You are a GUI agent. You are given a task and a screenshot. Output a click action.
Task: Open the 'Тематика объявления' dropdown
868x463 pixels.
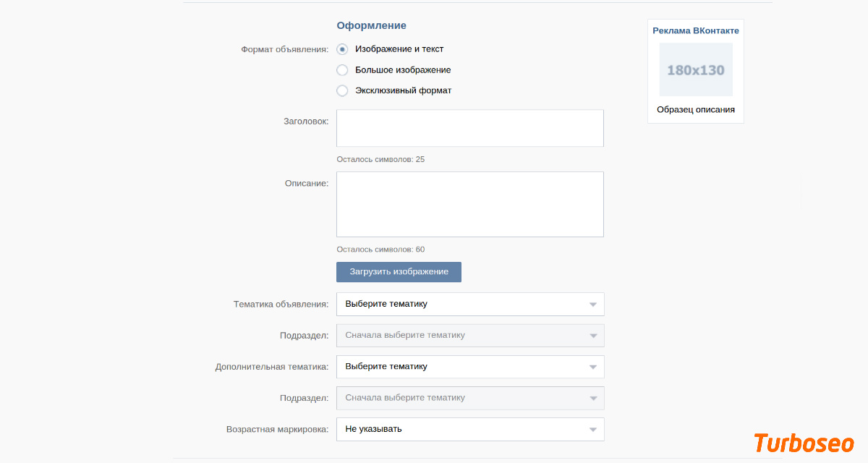(470, 304)
